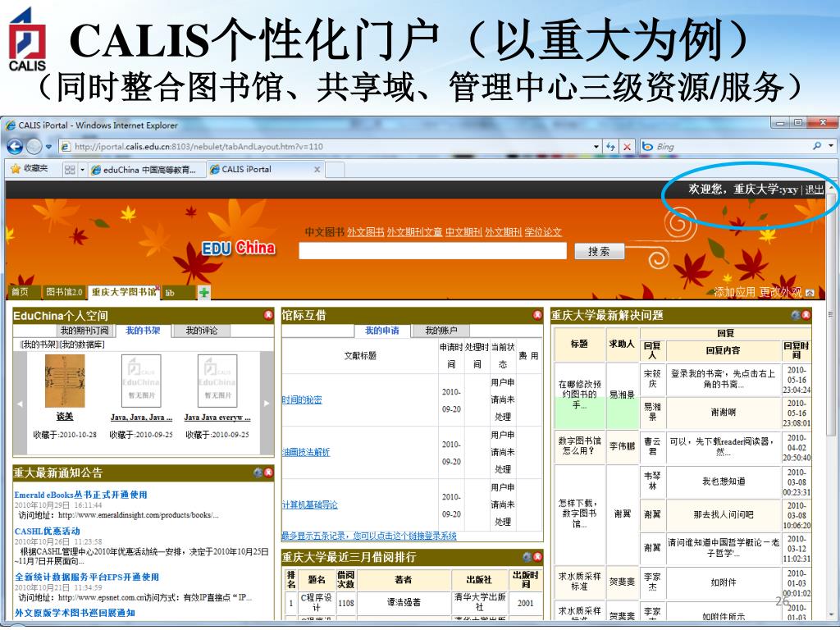Expand the tab list dropdown arrow
Screen dimensions: 840x630
pyautogui.click(x=83, y=170)
